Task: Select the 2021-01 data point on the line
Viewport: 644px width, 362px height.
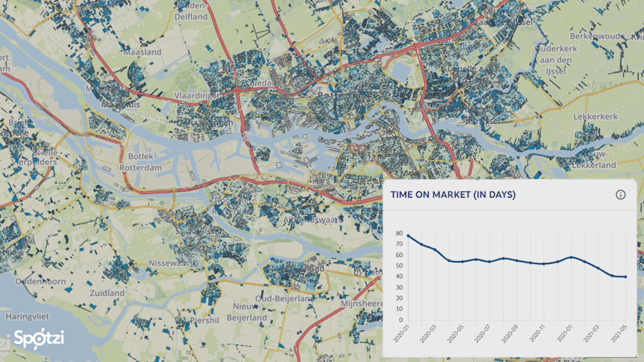Action: click(571, 257)
